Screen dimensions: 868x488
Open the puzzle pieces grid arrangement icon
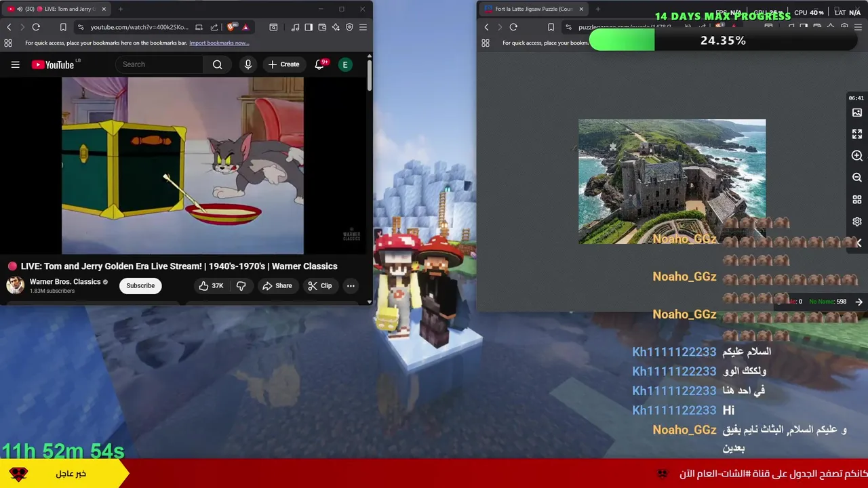857,200
